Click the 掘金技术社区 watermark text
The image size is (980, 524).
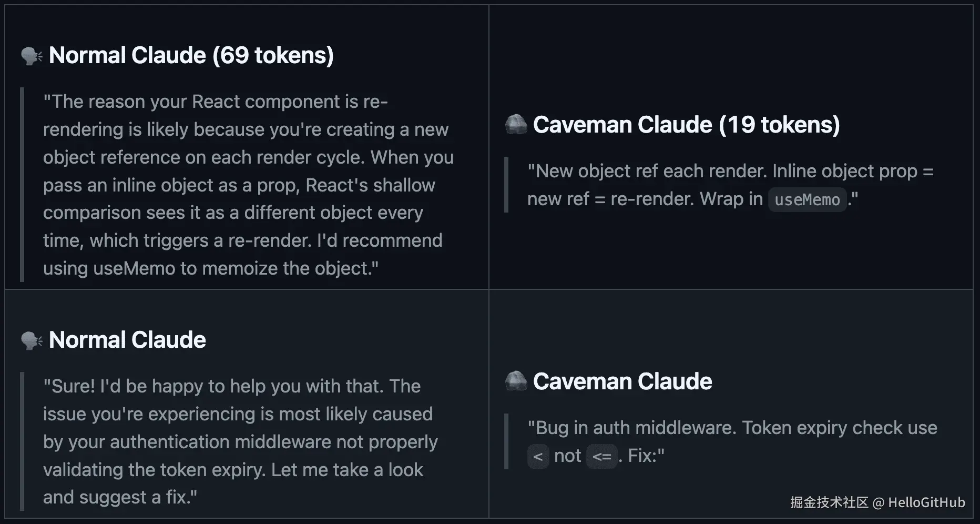click(x=829, y=502)
